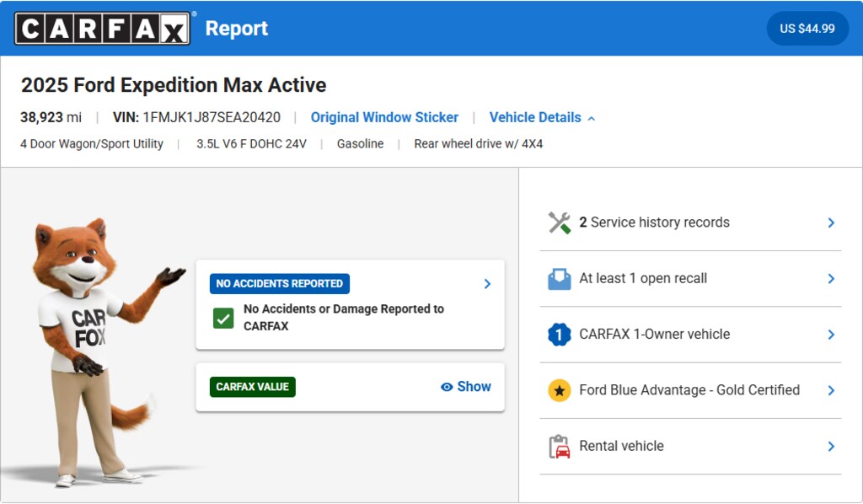The width and height of the screenshot is (863, 504).
Task: Open the Rental vehicle chevron arrow
Action: point(831,447)
